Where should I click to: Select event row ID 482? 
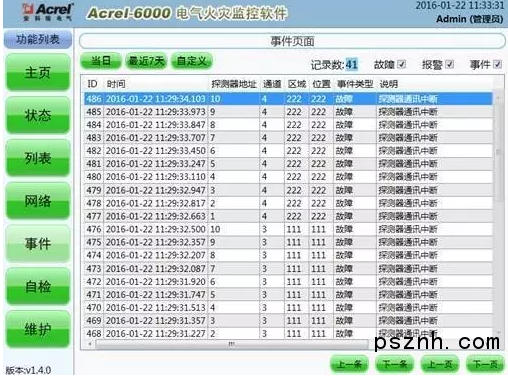[288, 151]
